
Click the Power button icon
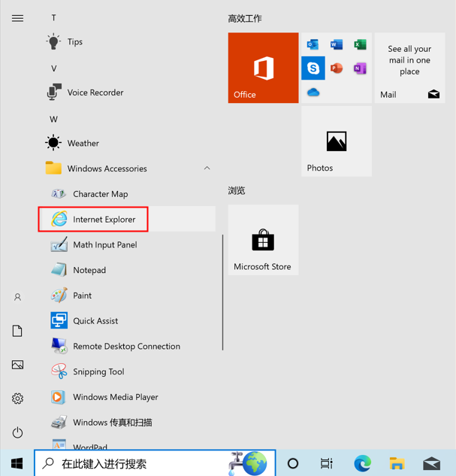tap(17, 432)
